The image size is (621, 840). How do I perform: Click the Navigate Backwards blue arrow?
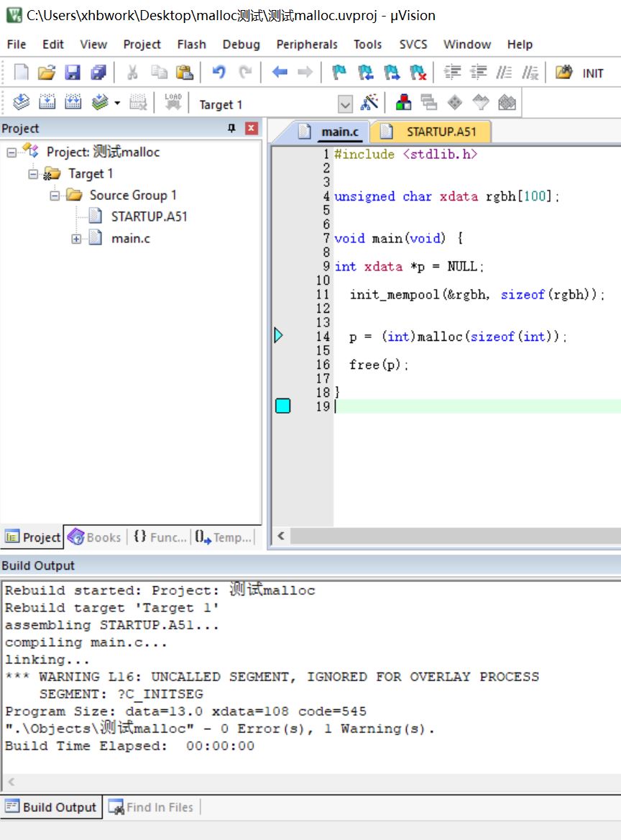pyautogui.click(x=280, y=73)
